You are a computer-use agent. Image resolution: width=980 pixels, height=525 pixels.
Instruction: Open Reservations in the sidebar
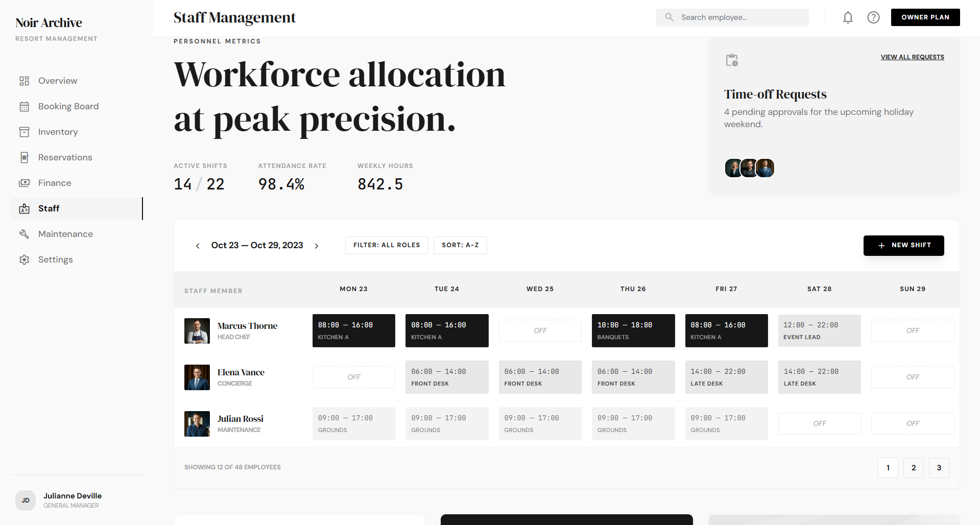coord(65,157)
